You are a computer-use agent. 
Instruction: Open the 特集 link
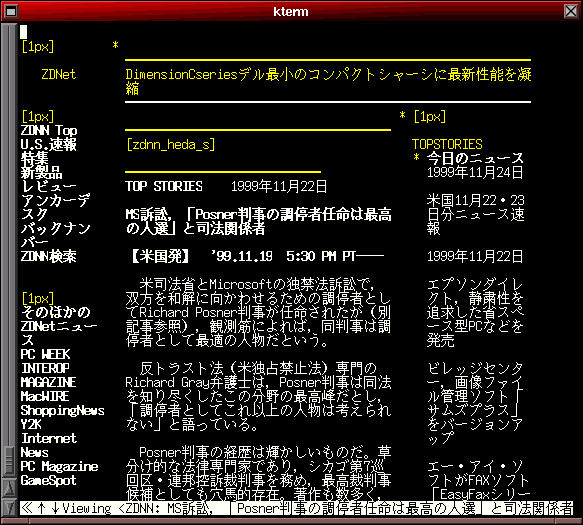(x=35, y=158)
